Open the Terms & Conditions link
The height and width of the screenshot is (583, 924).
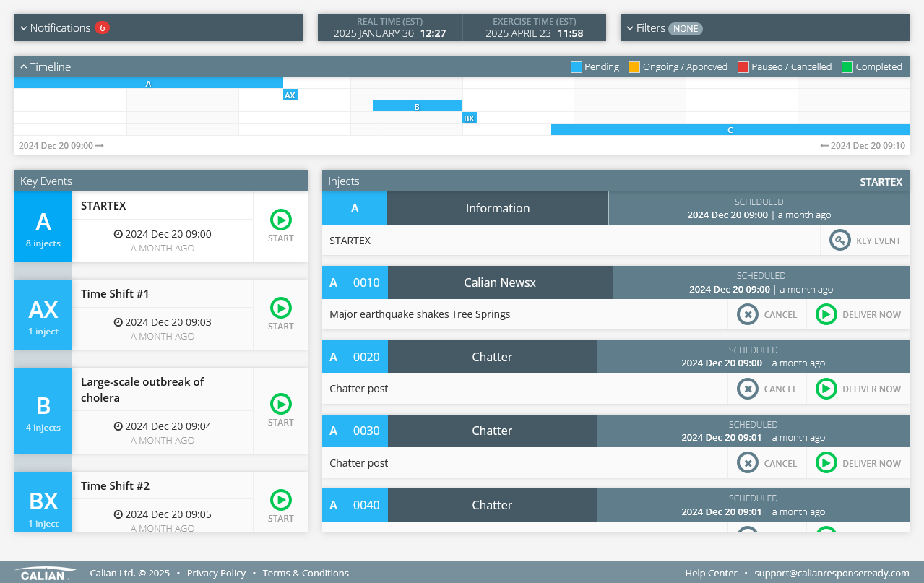[306, 573]
